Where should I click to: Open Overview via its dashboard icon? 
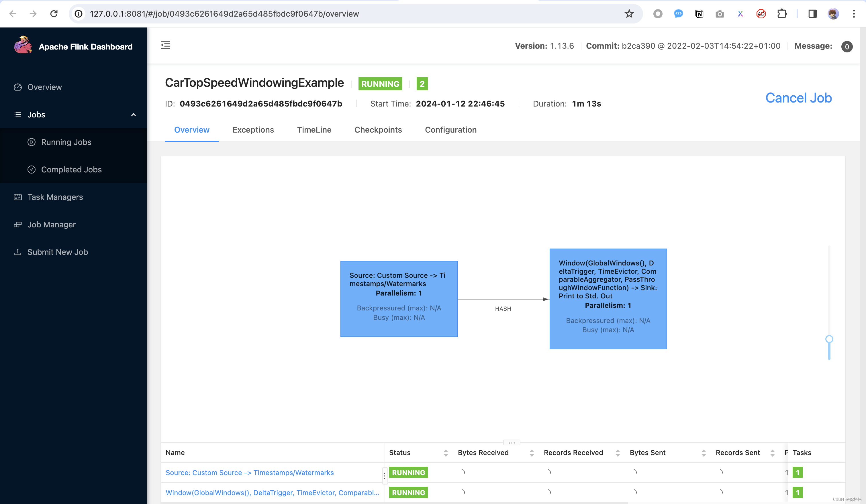(17, 87)
